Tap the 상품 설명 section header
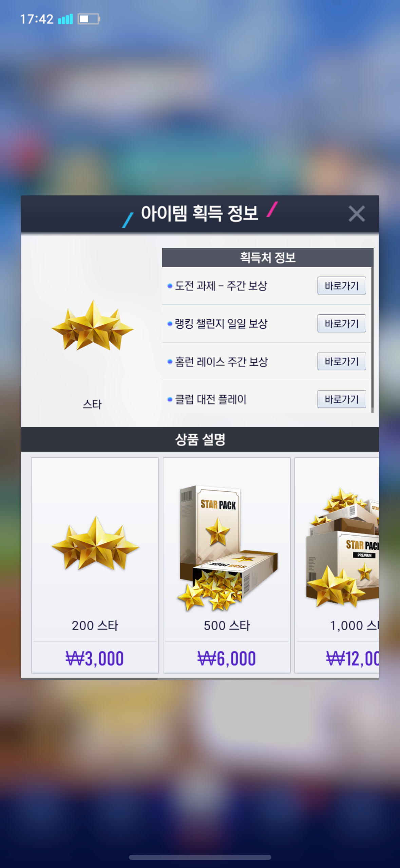The image size is (400, 868). click(x=200, y=439)
